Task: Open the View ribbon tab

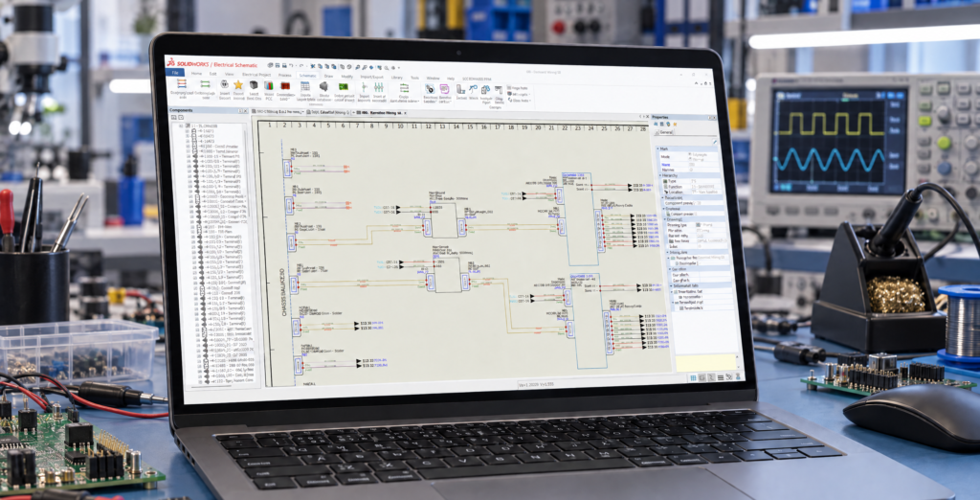Action: tap(230, 75)
